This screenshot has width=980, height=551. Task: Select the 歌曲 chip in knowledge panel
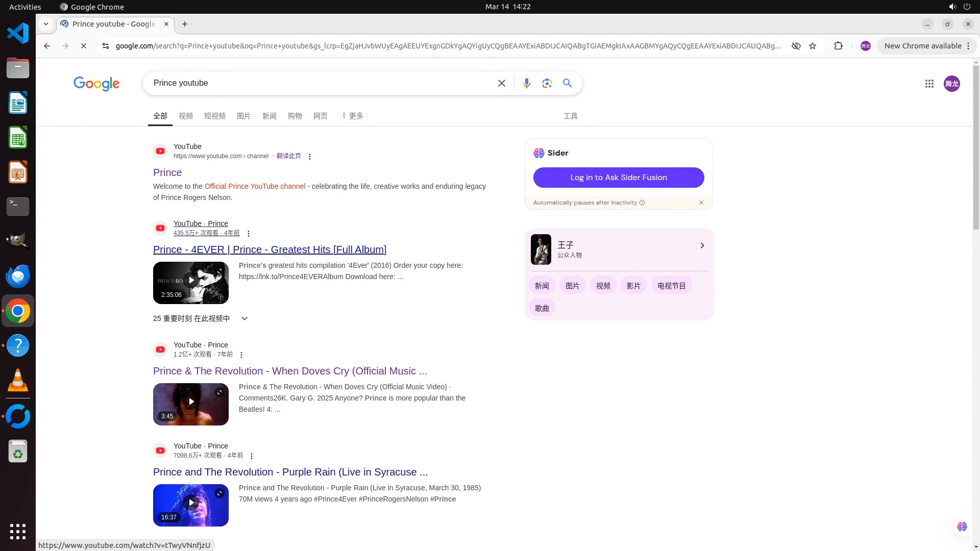(x=542, y=308)
